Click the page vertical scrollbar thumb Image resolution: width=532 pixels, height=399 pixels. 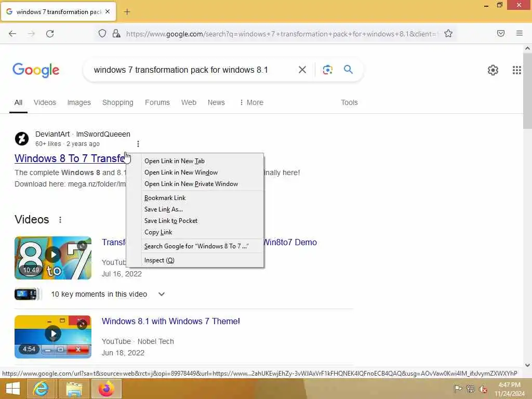pos(527,91)
